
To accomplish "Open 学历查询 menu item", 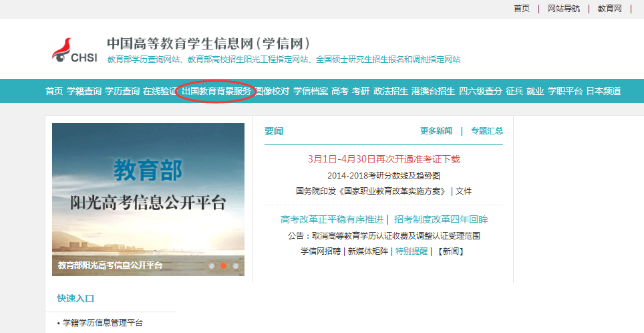I will tap(122, 91).
